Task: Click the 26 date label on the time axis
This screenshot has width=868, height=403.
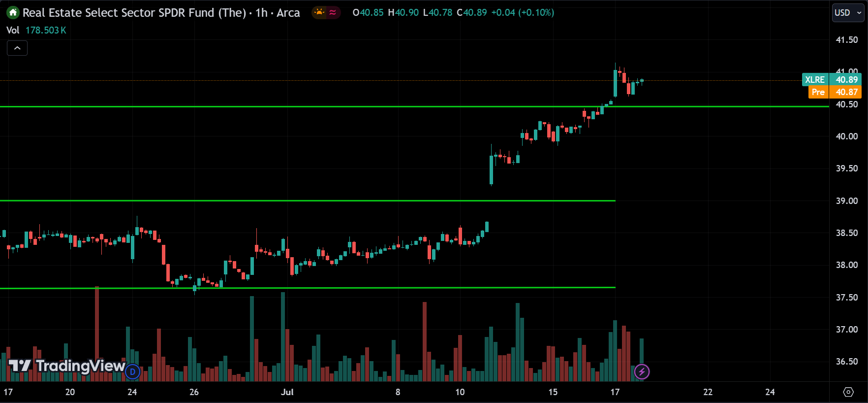Action: 194,392
